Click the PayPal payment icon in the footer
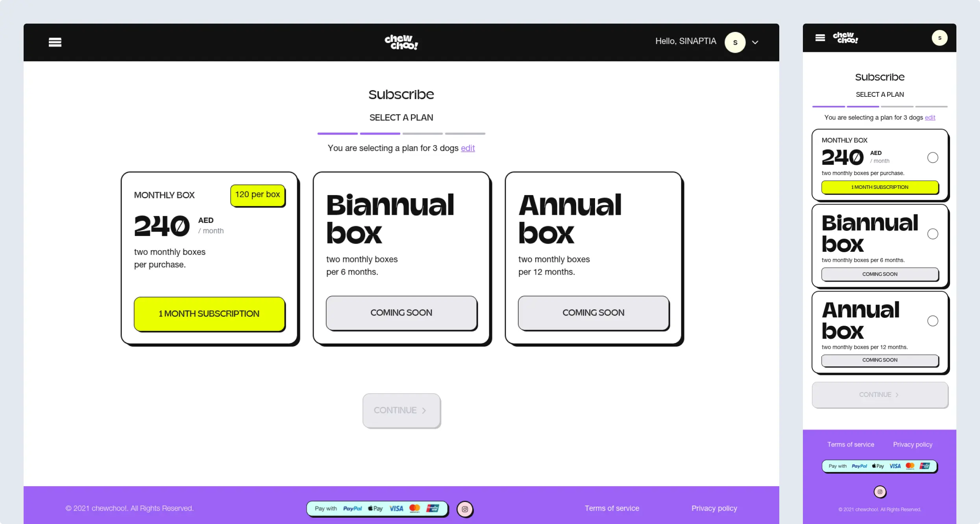Image resolution: width=980 pixels, height=524 pixels. (x=352, y=508)
